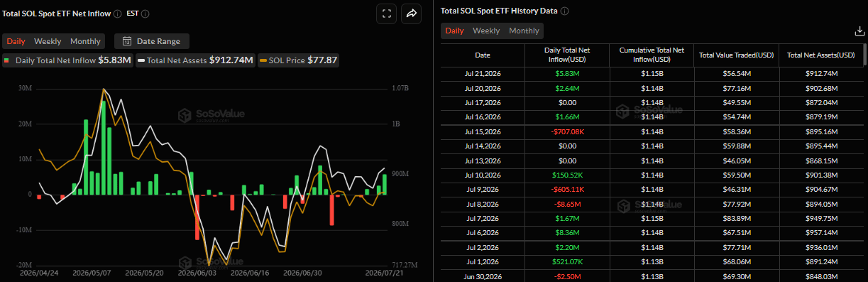Click the $912.74M net assets cell
The image size is (868, 282).
pos(821,74)
